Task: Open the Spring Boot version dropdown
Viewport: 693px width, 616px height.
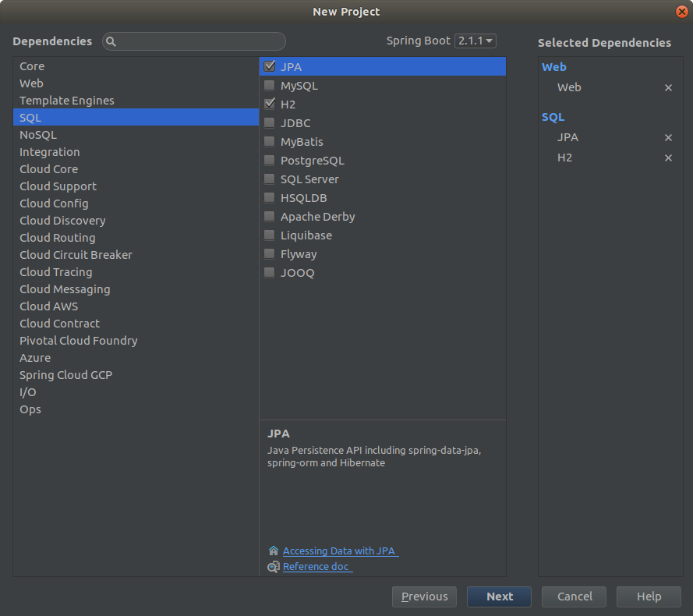Action: pyautogui.click(x=476, y=41)
